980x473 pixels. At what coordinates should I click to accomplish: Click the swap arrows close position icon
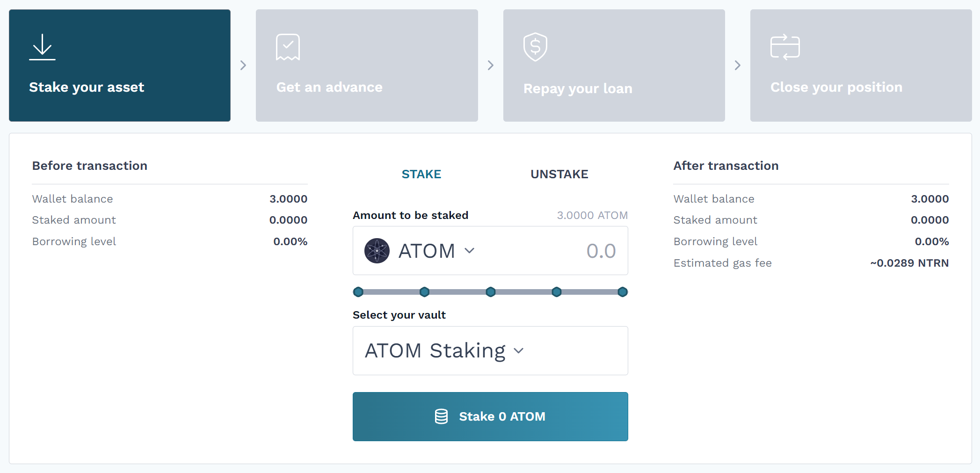(784, 47)
